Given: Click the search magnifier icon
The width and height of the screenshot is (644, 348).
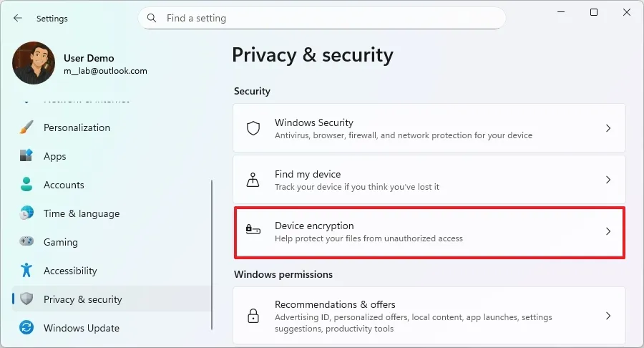Looking at the screenshot, I should click(x=152, y=18).
